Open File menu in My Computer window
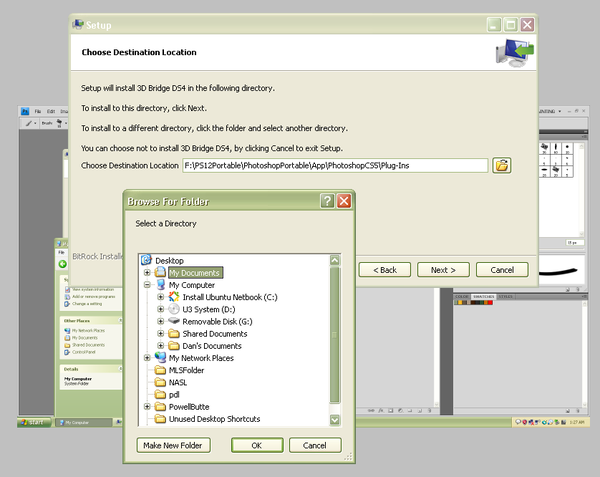 (61, 252)
